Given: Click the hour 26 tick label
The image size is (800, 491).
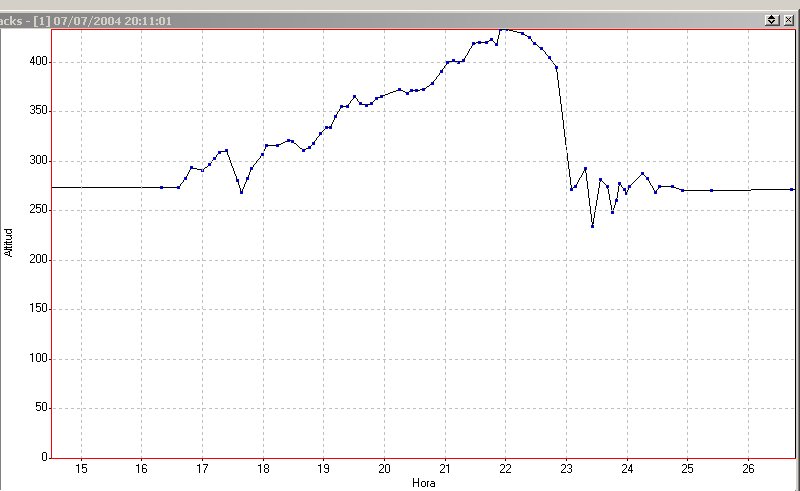Looking at the screenshot, I should (747, 468).
